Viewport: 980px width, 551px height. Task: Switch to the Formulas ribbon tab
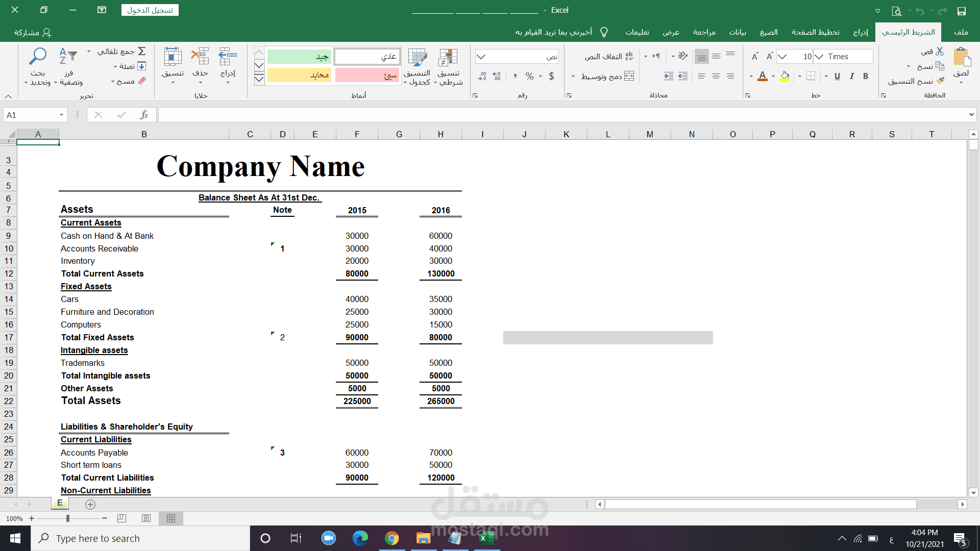pos(768,32)
